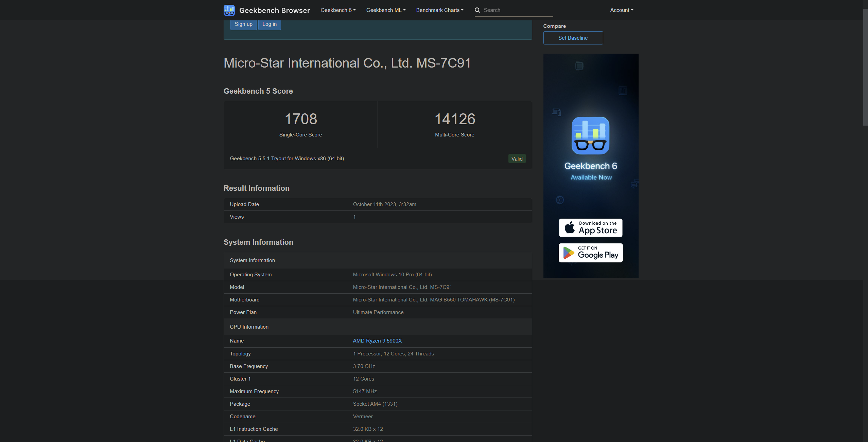The image size is (868, 442).
Task: Click the Socket AM4 (1331) package value
Action: [x=375, y=404]
